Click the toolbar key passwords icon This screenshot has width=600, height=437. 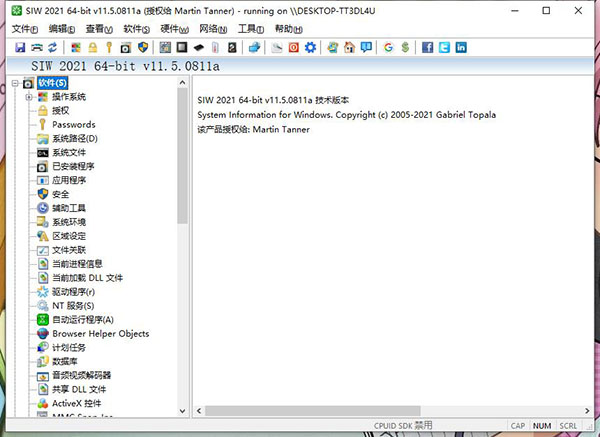(109, 47)
